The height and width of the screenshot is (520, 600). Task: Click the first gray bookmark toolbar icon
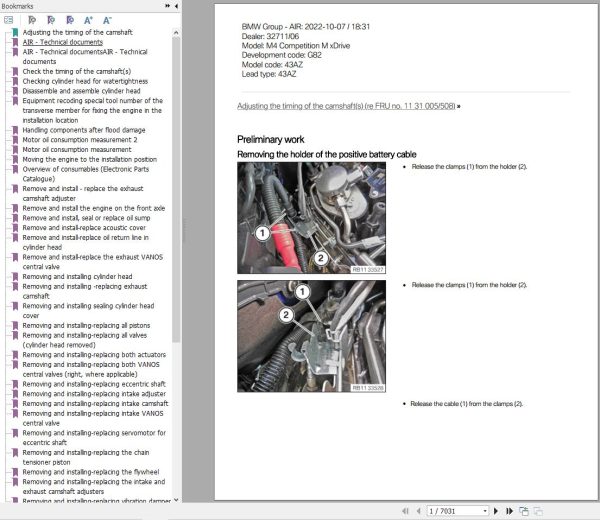pos(32,20)
